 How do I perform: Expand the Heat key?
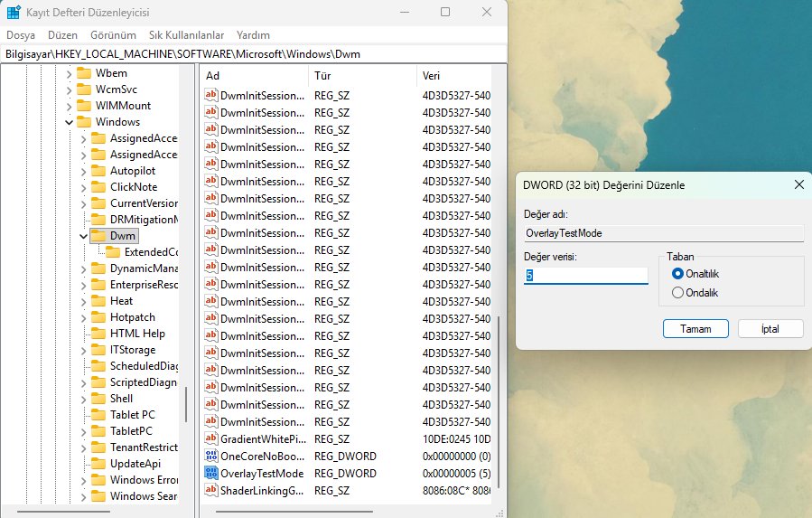click(83, 302)
